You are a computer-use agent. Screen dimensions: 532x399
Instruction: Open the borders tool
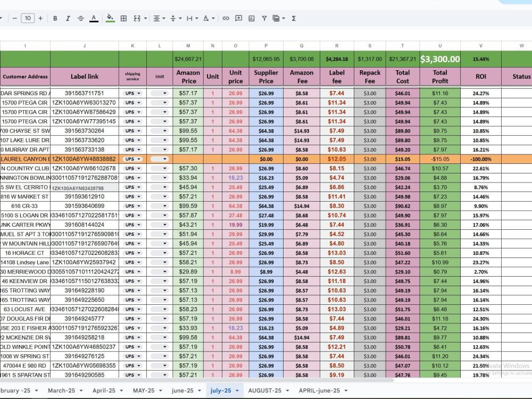click(124, 18)
